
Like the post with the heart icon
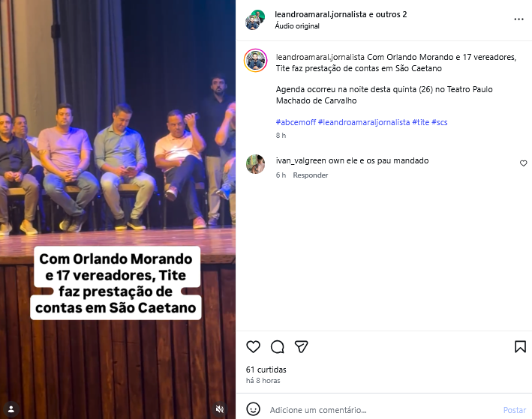click(x=253, y=347)
